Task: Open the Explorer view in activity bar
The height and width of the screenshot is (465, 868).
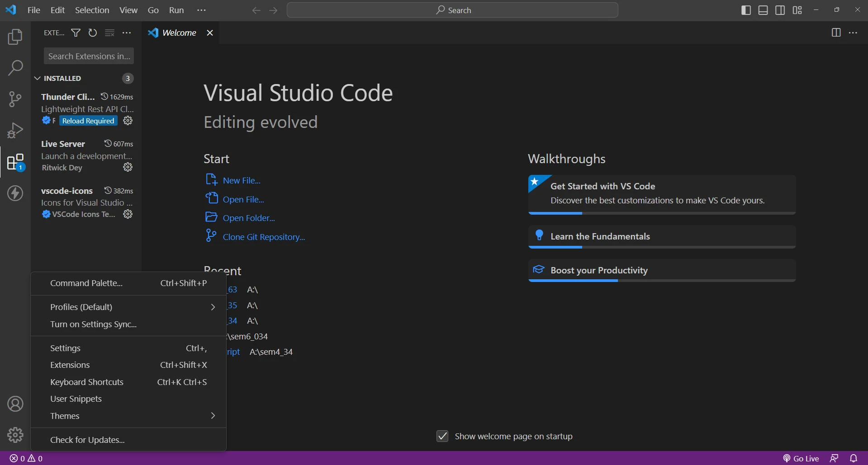Action: (x=15, y=37)
